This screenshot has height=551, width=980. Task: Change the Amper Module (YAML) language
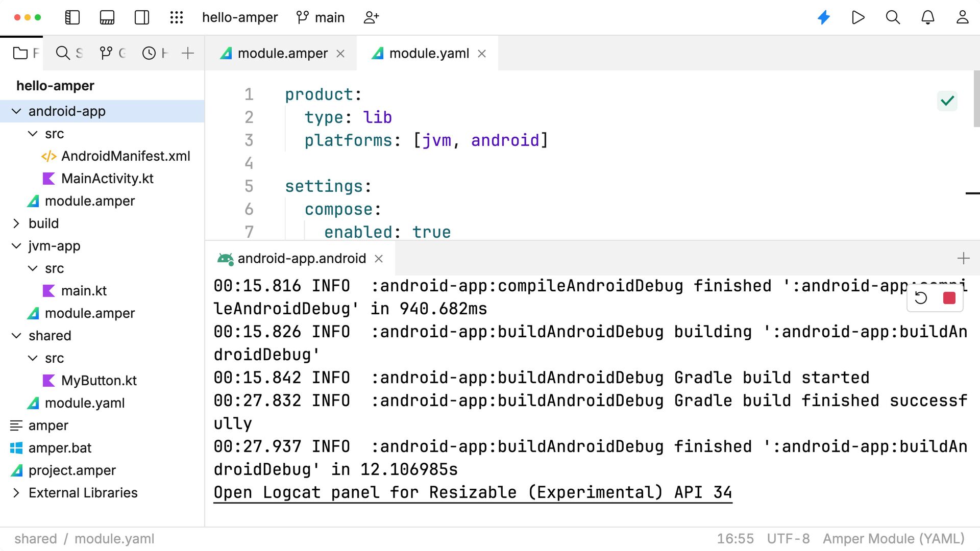click(x=894, y=539)
